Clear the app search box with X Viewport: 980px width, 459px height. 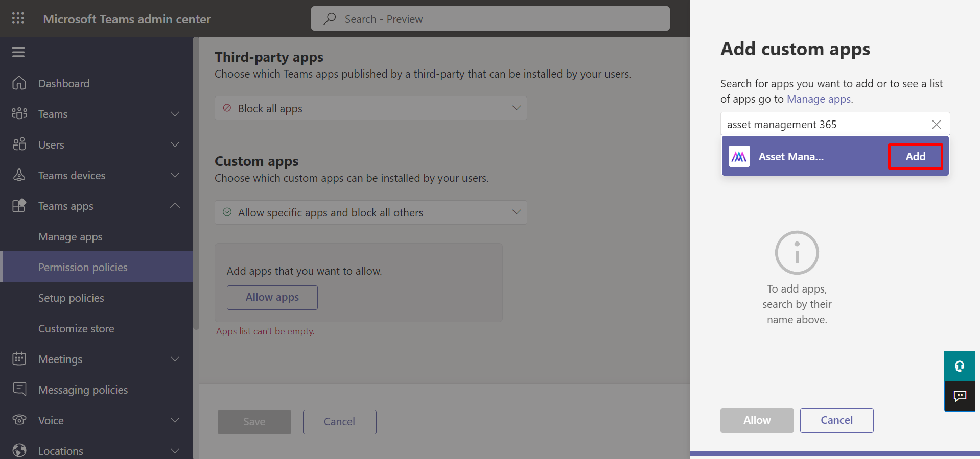pyautogui.click(x=936, y=124)
